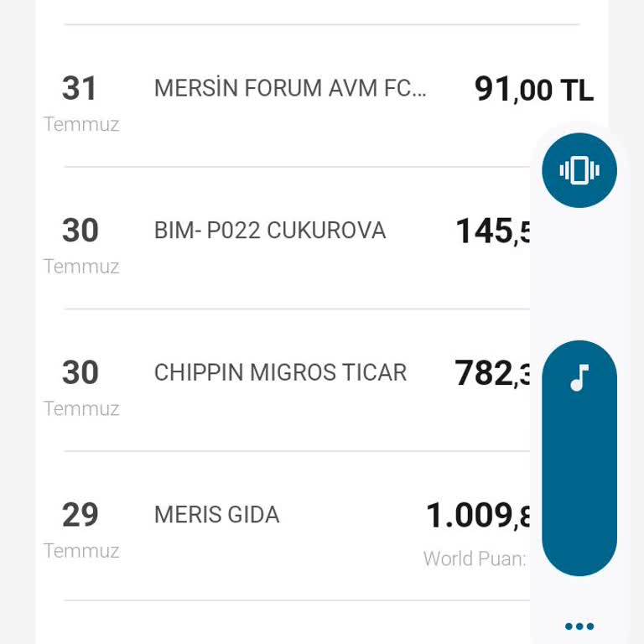Tap date number 29 beside MERIS GIDA

click(x=80, y=515)
